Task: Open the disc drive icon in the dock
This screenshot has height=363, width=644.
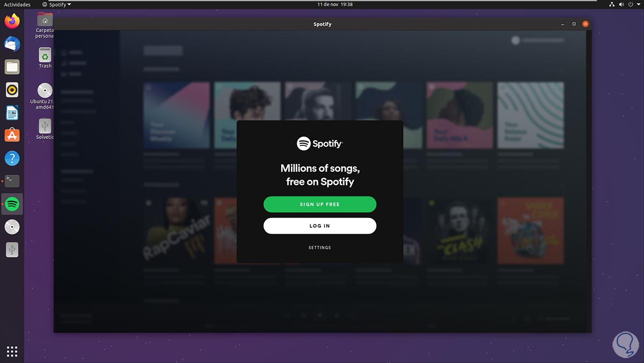Action: (x=12, y=227)
